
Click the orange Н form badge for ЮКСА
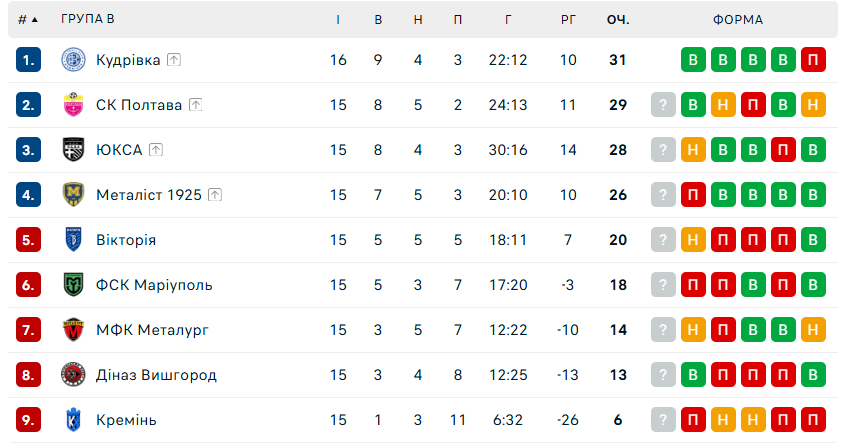(x=691, y=150)
